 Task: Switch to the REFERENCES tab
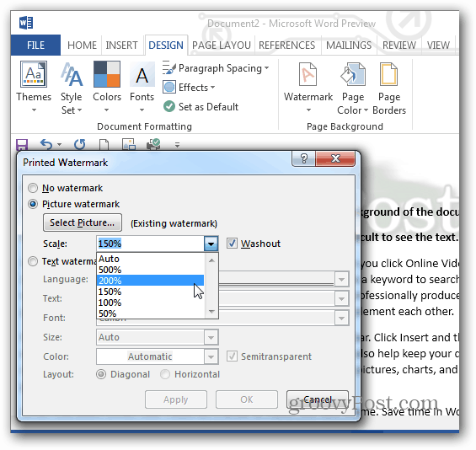point(287,46)
